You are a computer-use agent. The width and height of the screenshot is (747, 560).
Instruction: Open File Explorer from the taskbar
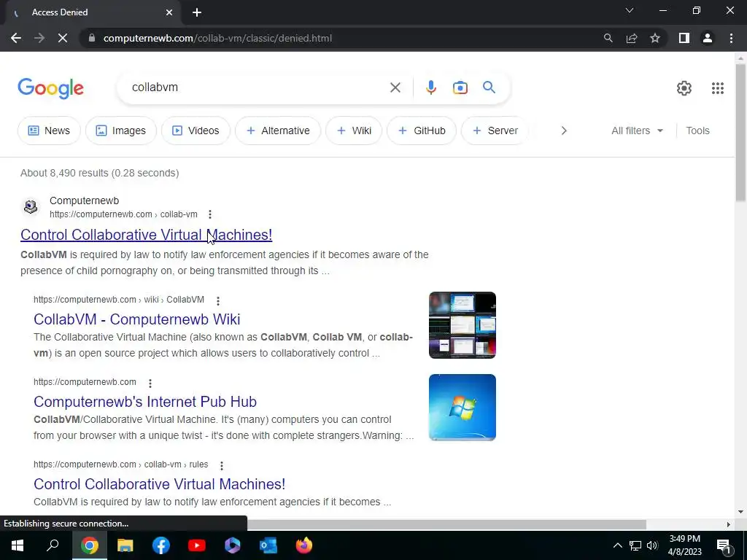[125, 545]
